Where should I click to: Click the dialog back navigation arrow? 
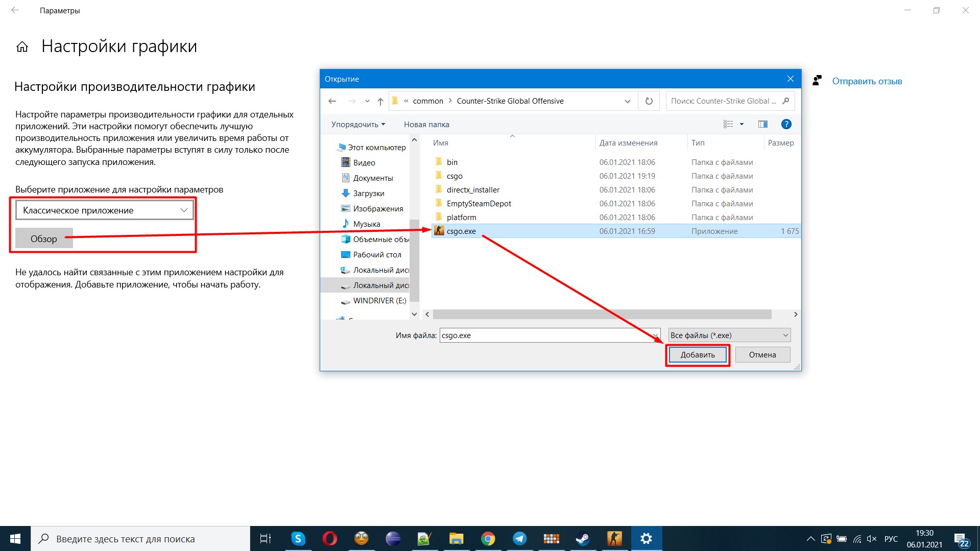pyautogui.click(x=332, y=101)
